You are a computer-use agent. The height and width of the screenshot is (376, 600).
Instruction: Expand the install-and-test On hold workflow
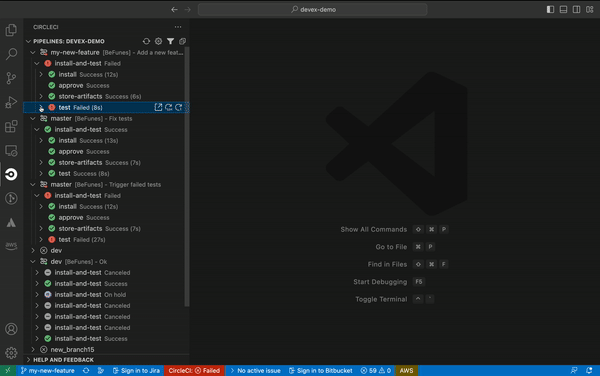coord(37,295)
